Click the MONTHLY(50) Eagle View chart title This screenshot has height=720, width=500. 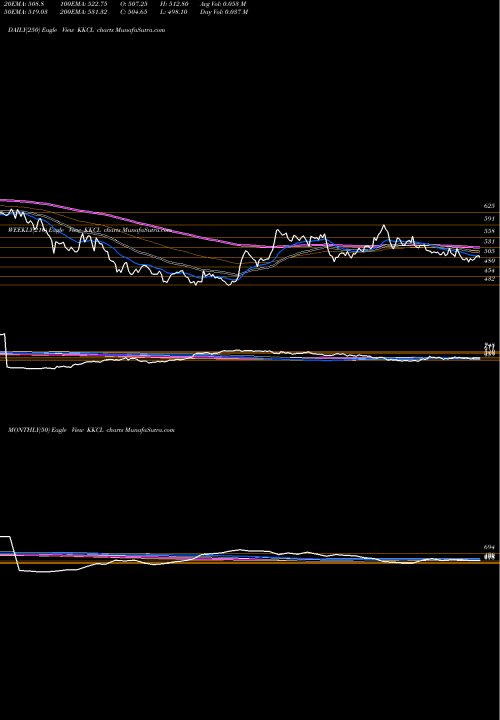tap(91, 430)
